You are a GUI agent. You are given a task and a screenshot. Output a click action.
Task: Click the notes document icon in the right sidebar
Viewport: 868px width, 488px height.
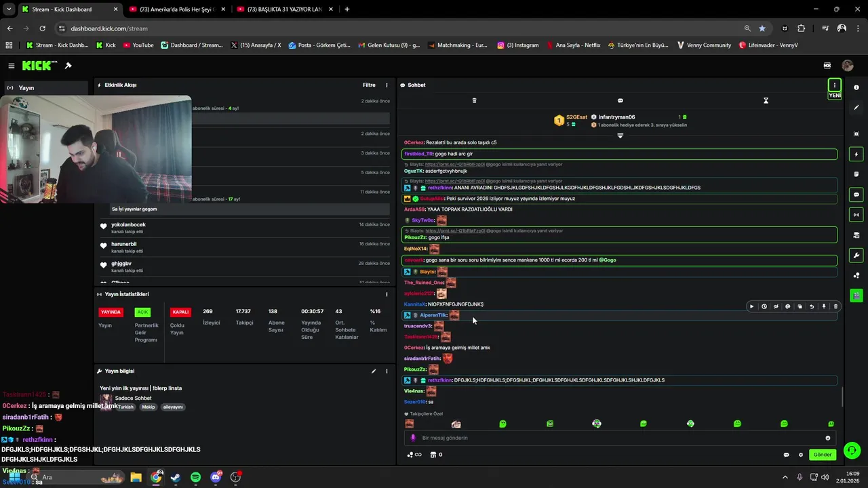(856, 174)
